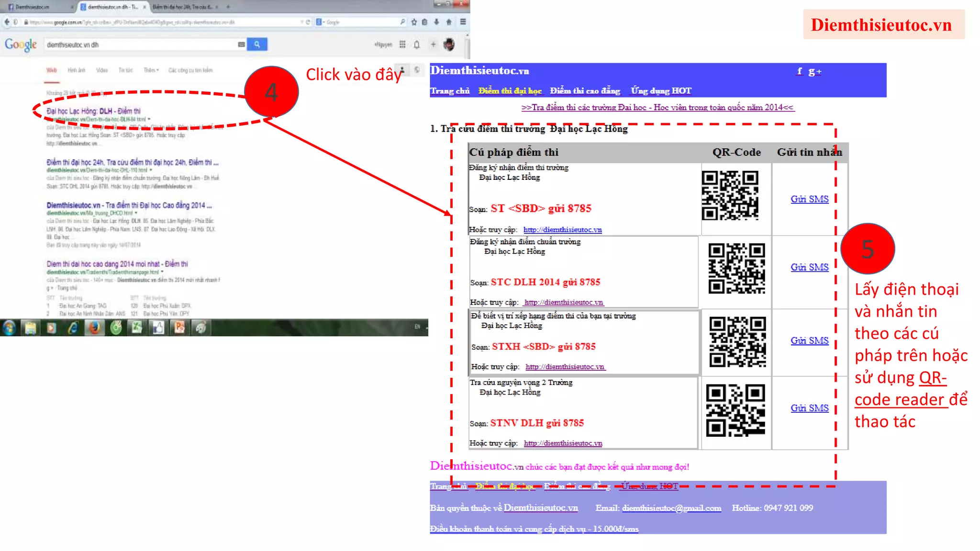Screen dimensions: 980x551
Task: Click Gửi SMS for 'STNV DLH' row
Action: (x=809, y=408)
